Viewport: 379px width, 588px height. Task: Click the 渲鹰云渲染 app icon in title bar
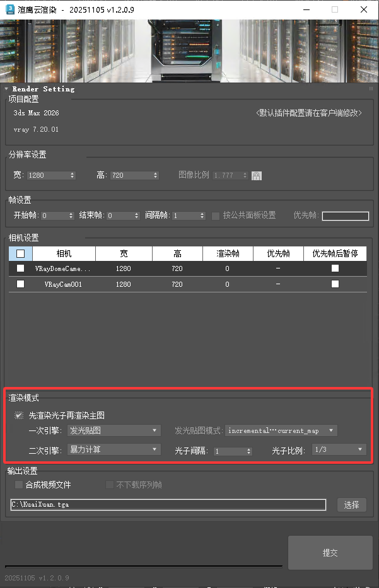9,9
